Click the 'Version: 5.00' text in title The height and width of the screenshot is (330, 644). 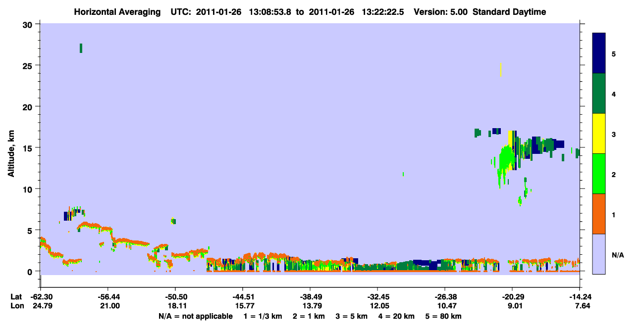[x=440, y=12]
